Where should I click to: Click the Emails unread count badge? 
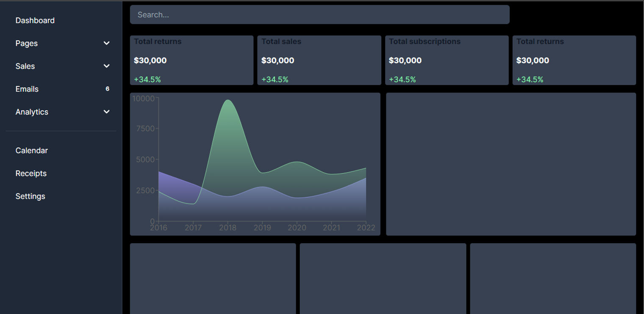pos(107,89)
